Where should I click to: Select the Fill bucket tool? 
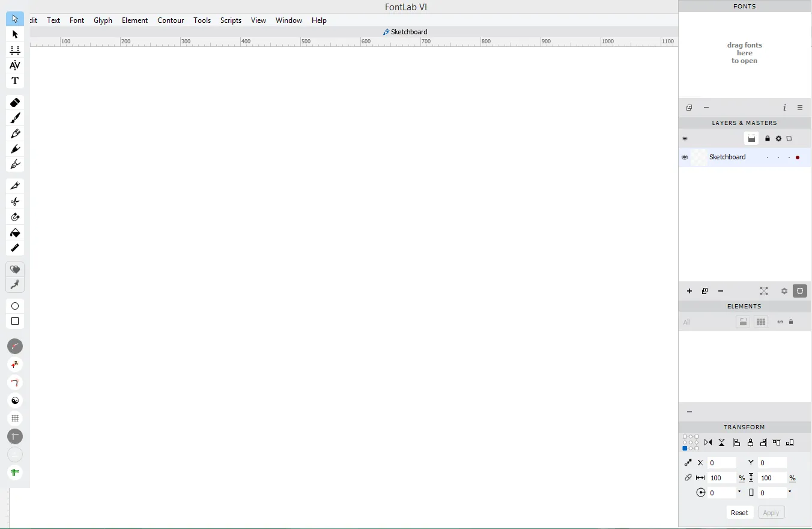tap(15, 233)
